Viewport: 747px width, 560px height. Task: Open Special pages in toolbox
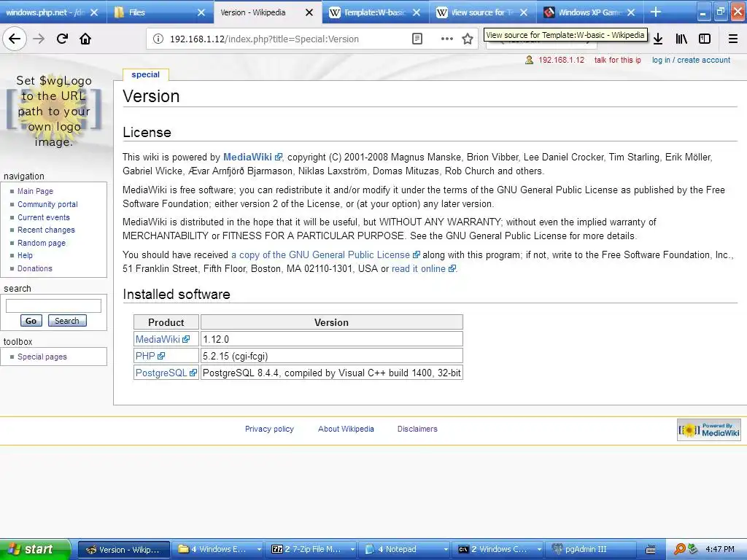pos(42,357)
